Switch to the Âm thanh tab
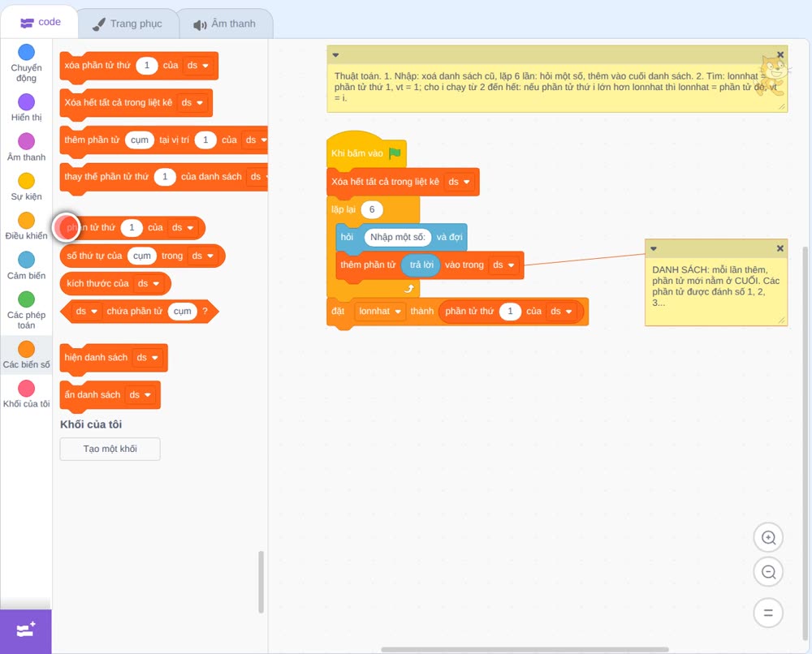 pos(225,24)
